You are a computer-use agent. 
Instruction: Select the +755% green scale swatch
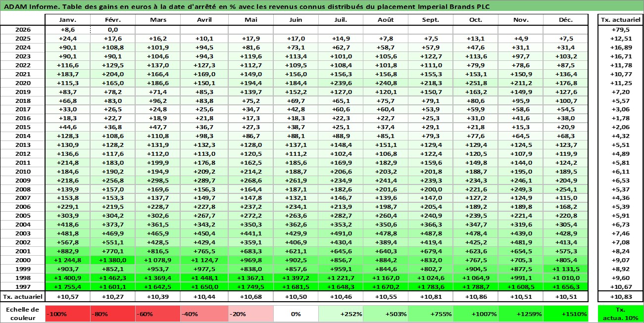(431, 314)
